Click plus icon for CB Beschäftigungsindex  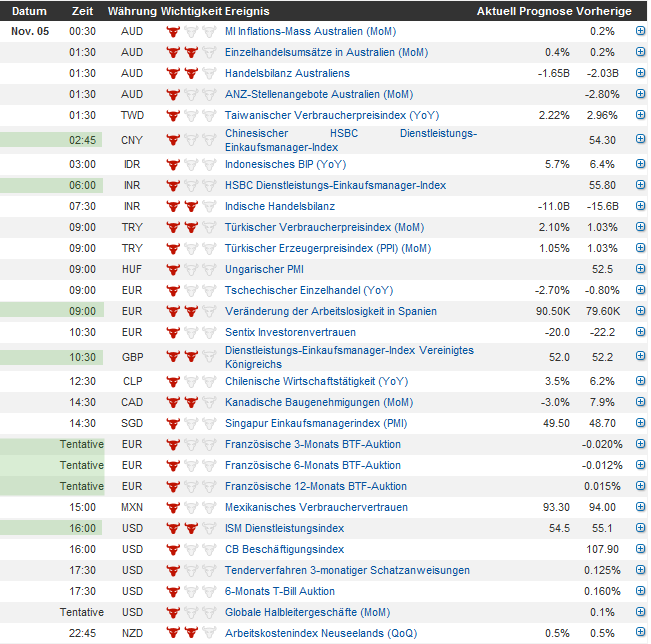tap(640, 549)
